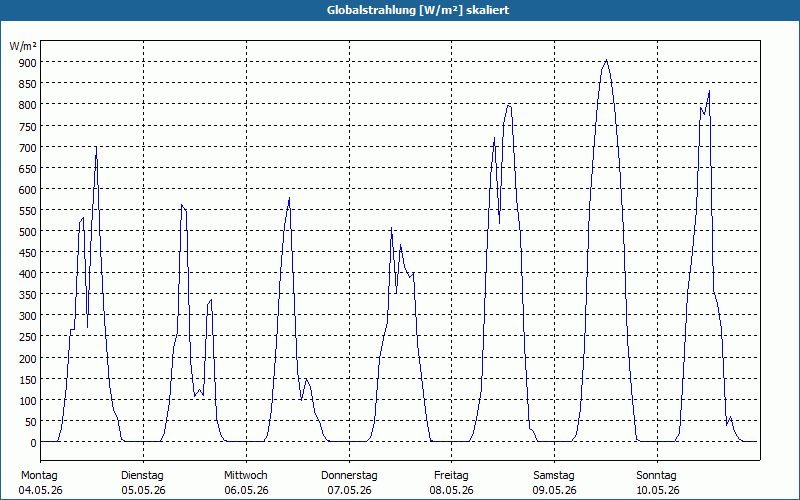This screenshot has width=800, height=500.
Task: Click the 900 value on the y-axis
Action: point(28,62)
